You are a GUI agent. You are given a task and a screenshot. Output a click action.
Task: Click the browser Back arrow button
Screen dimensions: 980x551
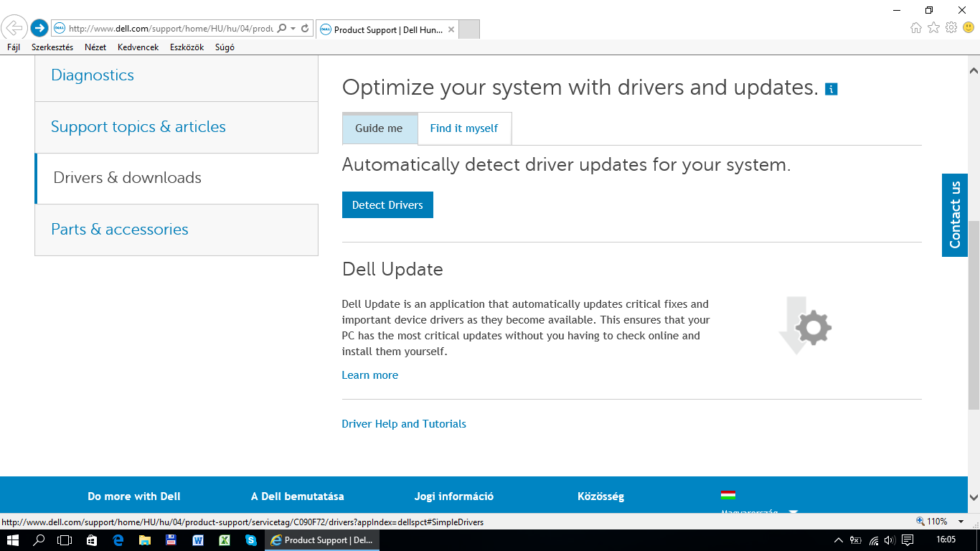(x=14, y=28)
